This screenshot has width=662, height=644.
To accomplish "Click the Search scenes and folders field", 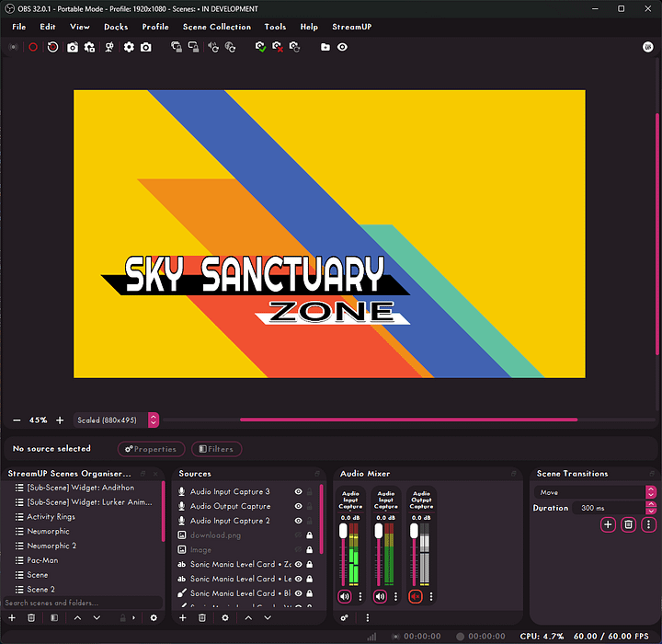I will pyautogui.click(x=84, y=603).
